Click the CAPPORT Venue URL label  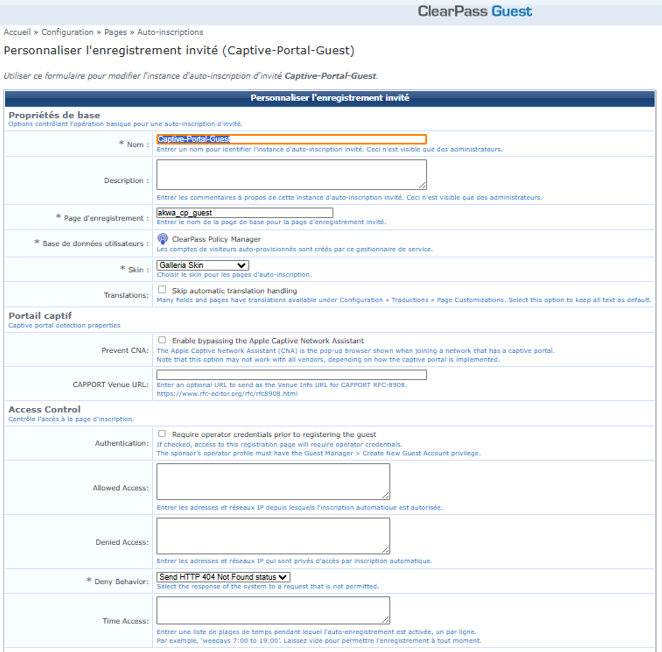pos(111,385)
